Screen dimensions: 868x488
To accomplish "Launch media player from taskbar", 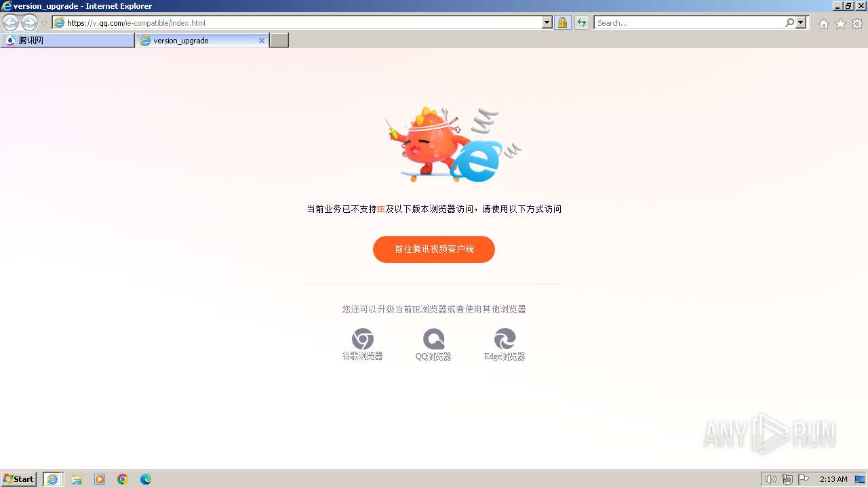I will (x=100, y=479).
